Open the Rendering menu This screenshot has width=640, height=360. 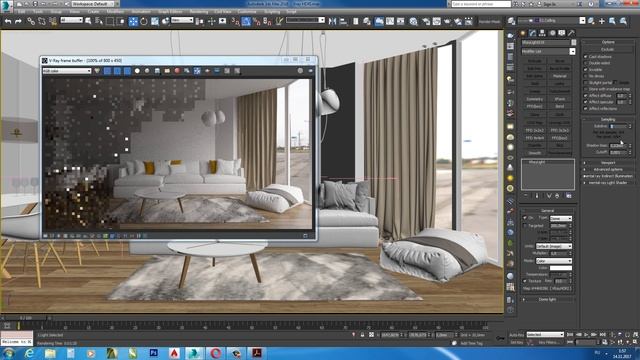[x=199, y=12]
